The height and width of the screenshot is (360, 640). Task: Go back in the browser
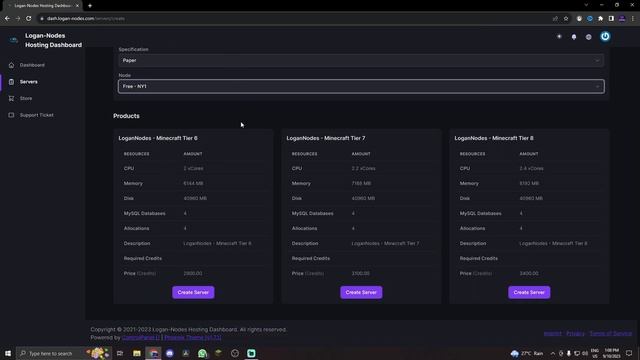7,18
